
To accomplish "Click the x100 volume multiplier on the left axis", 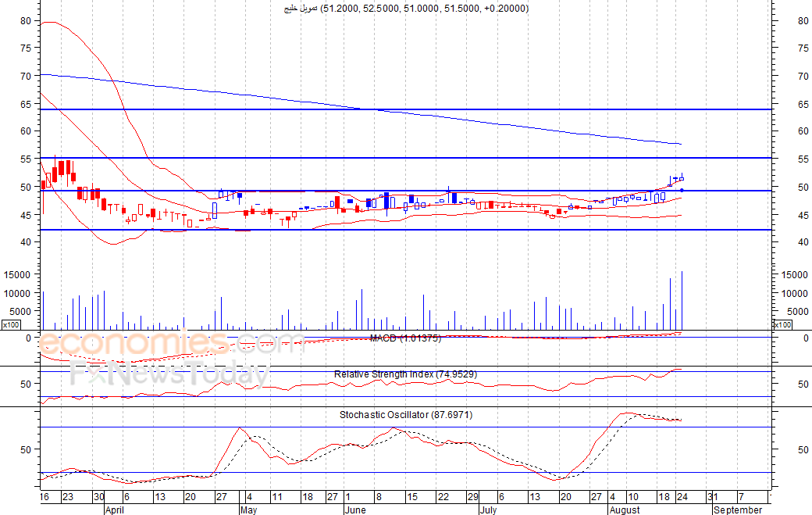I will 11,325.
